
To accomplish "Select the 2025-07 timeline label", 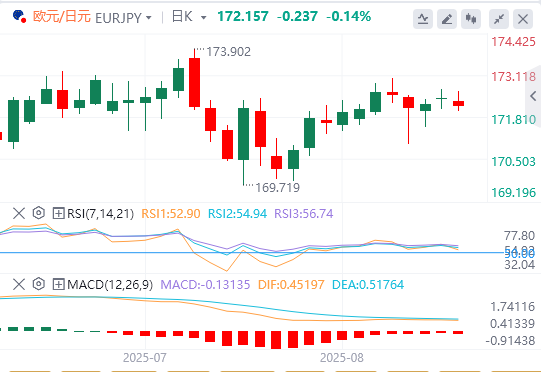I will pyautogui.click(x=145, y=358).
